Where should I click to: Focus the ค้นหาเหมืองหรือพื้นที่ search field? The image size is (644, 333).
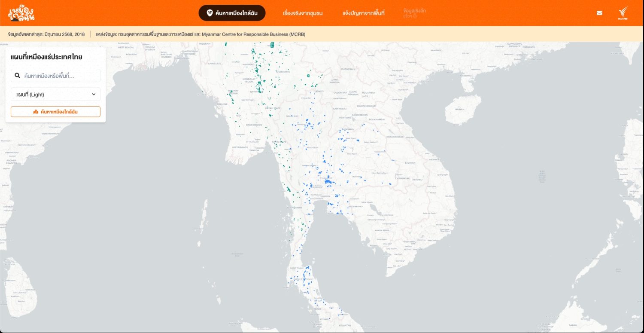click(x=60, y=76)
